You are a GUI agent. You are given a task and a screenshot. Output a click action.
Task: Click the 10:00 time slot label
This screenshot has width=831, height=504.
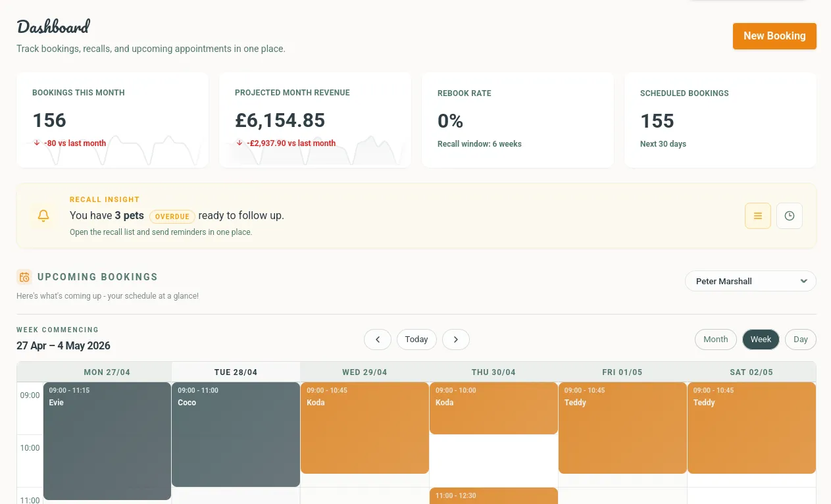[x=30, y=448]
